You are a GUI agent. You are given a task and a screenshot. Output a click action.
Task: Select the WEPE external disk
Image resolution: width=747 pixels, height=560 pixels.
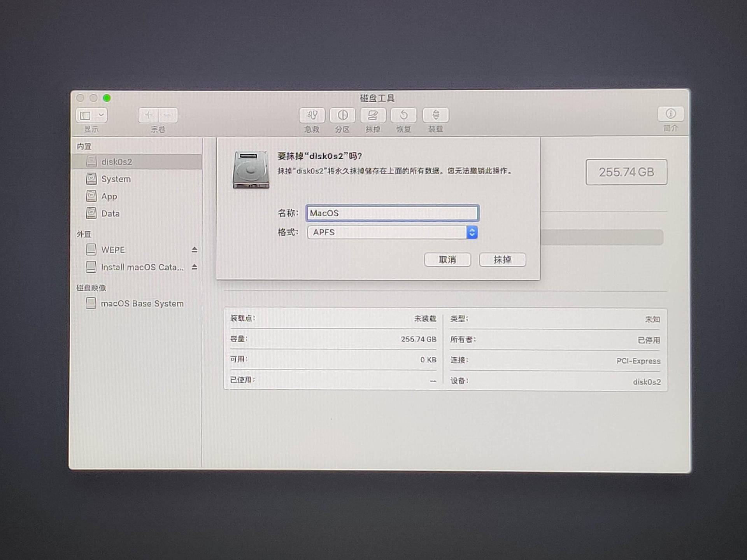[x=137, y=250]
